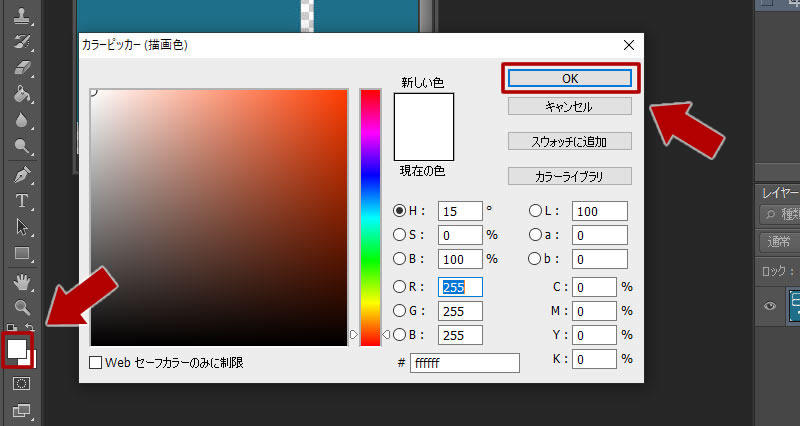Select the Hand tool
This screenshot has height=426, width=800.
21,282
